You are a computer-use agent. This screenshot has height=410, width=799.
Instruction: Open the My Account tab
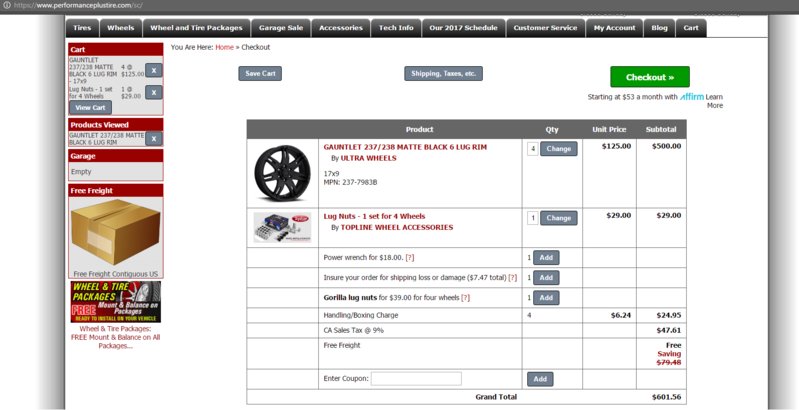tap(615, 28)
